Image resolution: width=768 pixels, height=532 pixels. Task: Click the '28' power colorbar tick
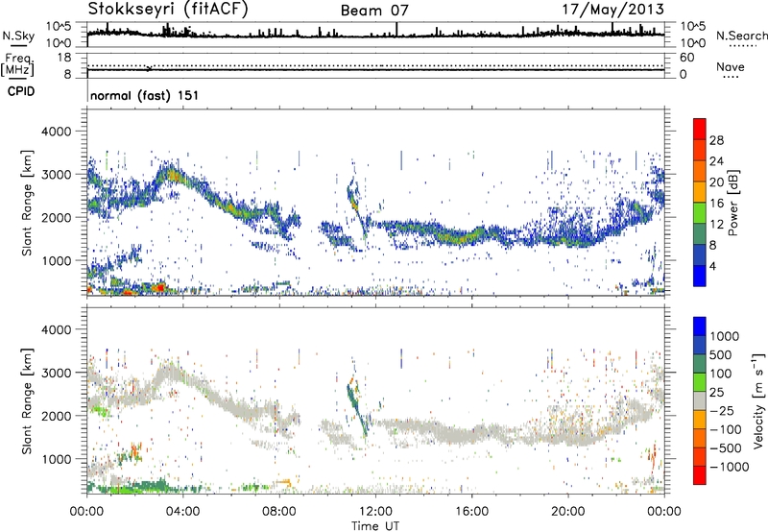pyautogui.click(x=716, y=140)
